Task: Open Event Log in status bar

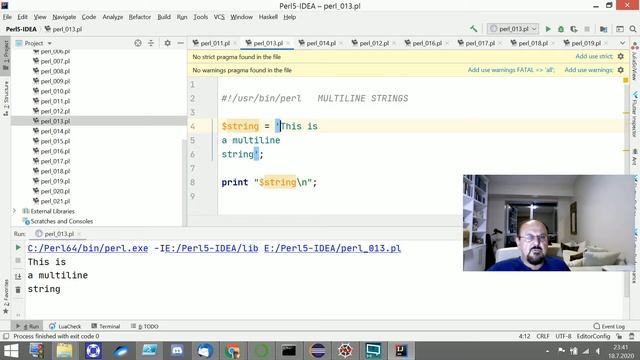Action: click(609, 326)
